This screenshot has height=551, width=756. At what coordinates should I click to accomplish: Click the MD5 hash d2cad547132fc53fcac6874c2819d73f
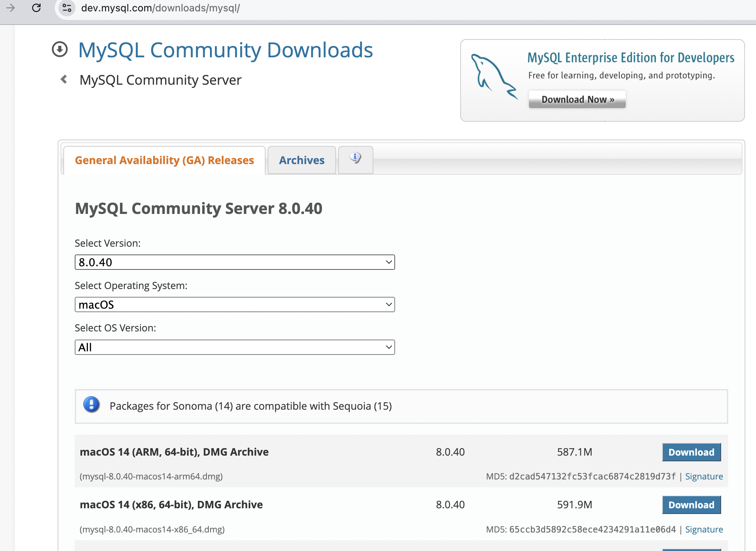(x=592, y=476)
